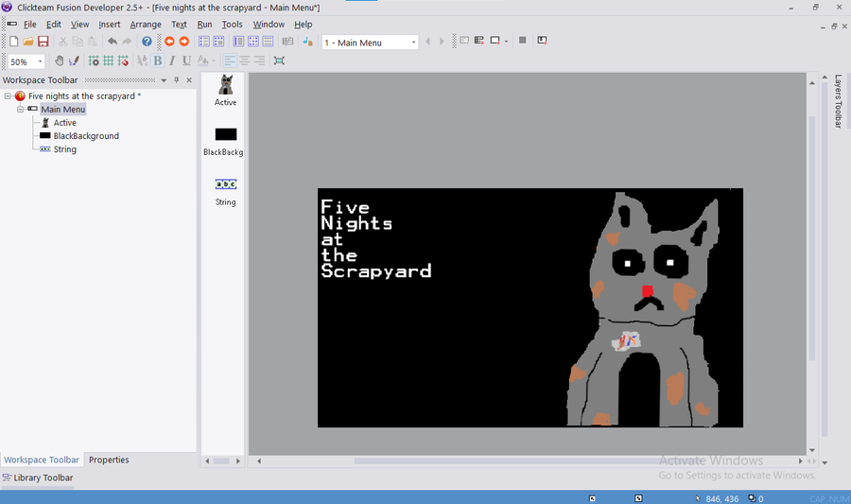Select 'String' in the workspace tree
The width and height of the screenshot is (851, 504).
click(64, 149)
